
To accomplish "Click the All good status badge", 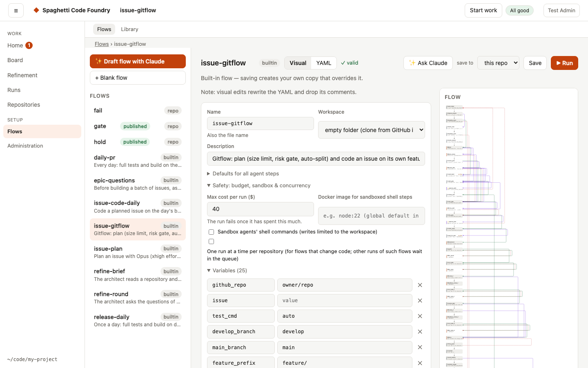I will pos(519,11).
